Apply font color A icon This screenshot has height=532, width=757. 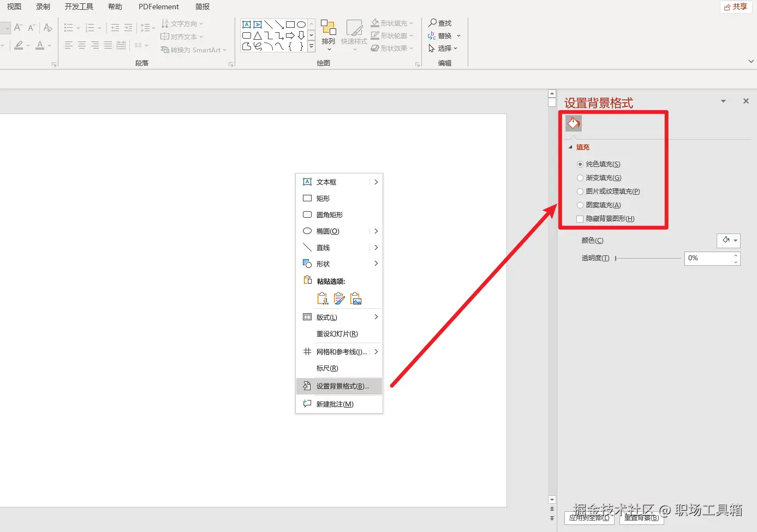pyautogui.click(x=40, y=45)
